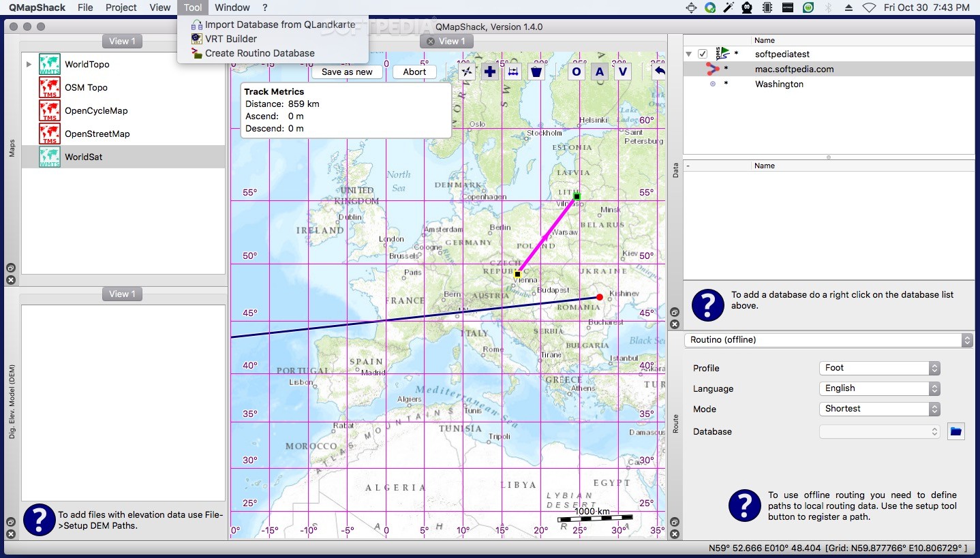Click the 'O' track edit tool
This screenshot has width=980, height=558.
(576, 71)
